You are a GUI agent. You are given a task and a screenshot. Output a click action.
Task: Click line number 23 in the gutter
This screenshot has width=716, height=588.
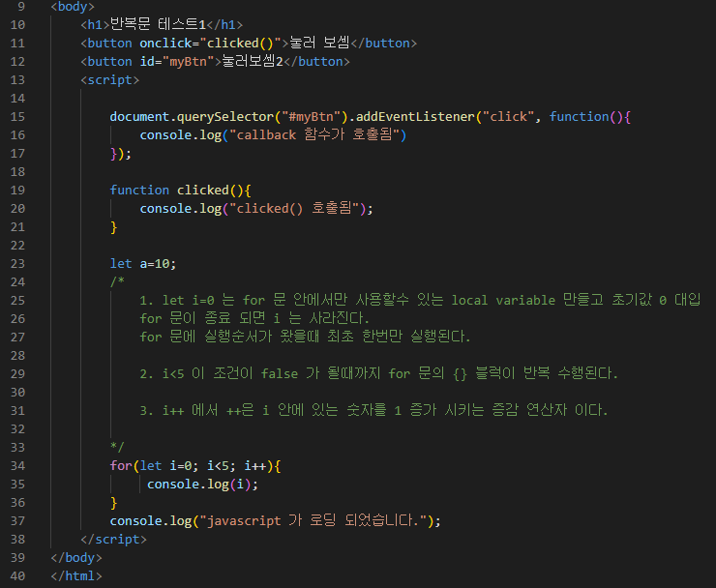coord(17,264)
